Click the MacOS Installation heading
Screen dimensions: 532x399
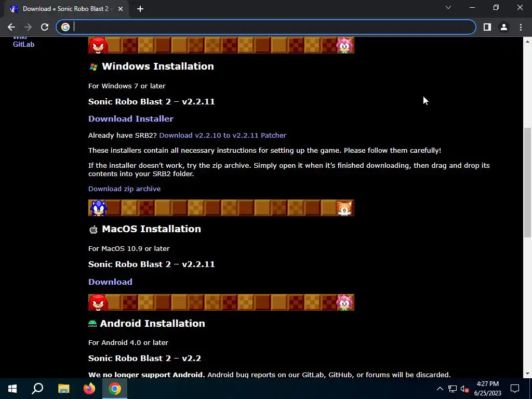coord(151,229)
